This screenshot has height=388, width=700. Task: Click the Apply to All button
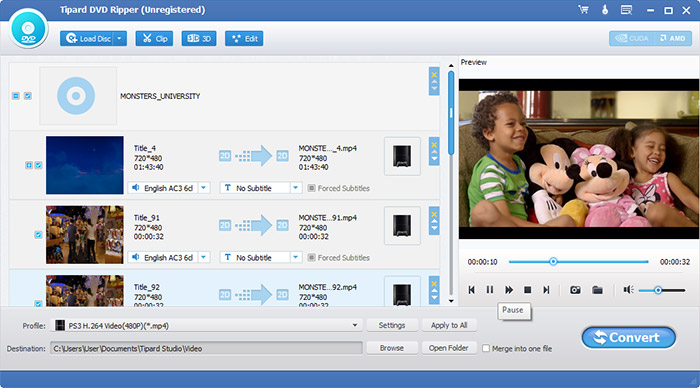[449, 325]
